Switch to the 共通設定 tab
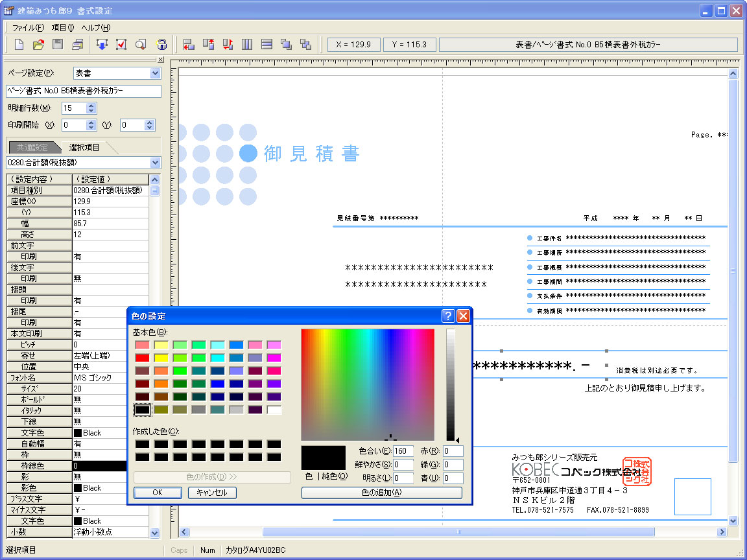Image resolution: width=747 pixels, height=560 pixels. [x=32, y=148]
